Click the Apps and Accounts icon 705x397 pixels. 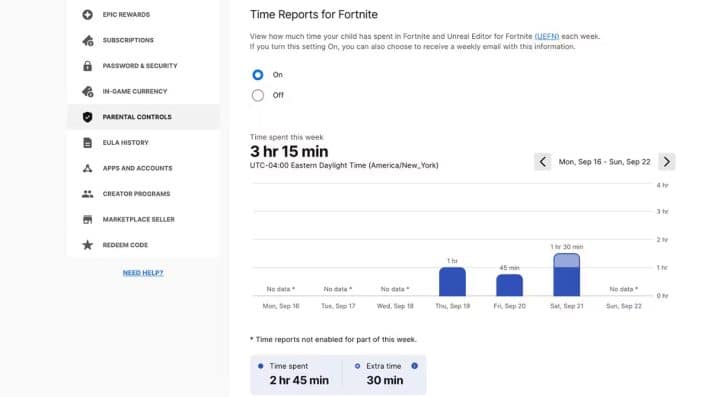(x=87, y=168)
